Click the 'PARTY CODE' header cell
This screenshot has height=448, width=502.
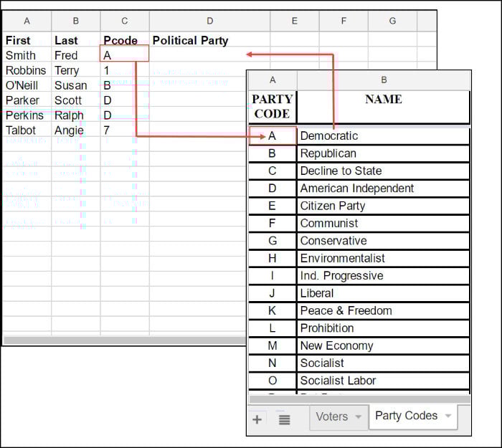(273, 107)
